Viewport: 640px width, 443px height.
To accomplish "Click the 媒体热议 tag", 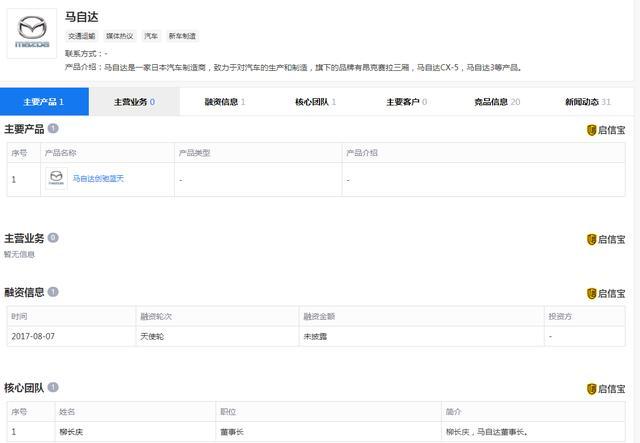I will 119,36.
